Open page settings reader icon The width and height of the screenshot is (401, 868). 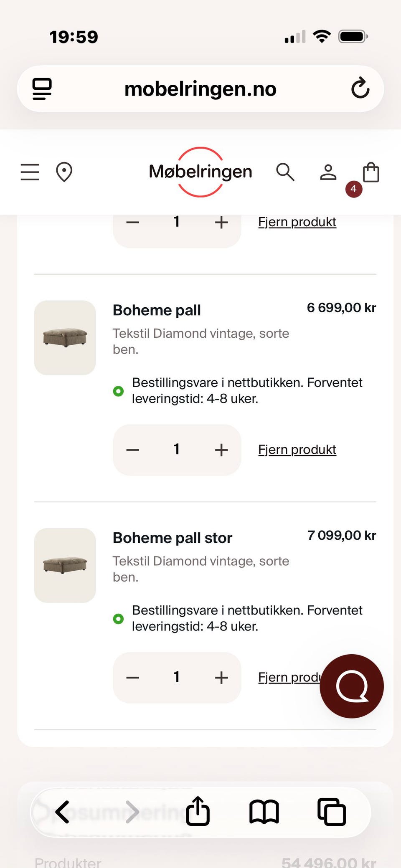click(42, 89)
